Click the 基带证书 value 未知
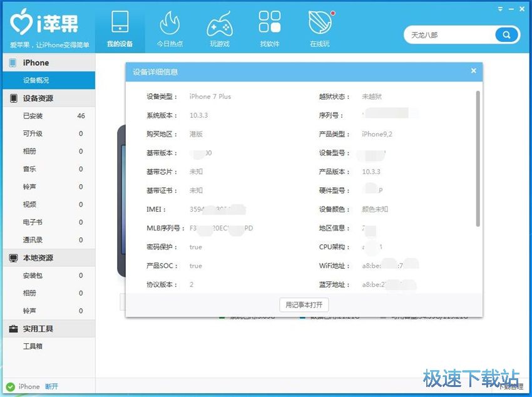The width and height of the screenshot is (532, 397). pyautogui.click(x=196, y=191)
